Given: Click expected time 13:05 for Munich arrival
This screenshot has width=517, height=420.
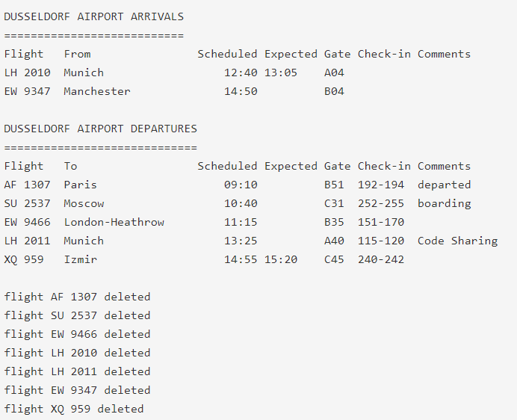Looking at the screenshot, I should [x=281, y=72].
